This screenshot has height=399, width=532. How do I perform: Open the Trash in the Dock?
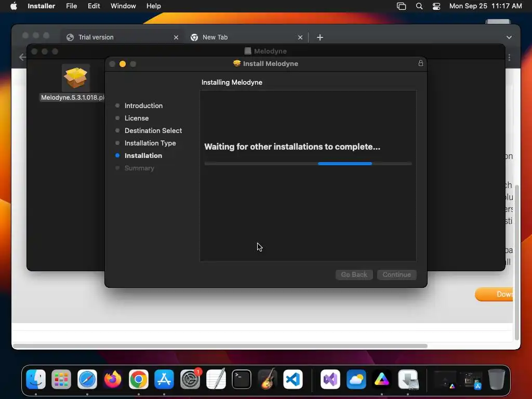(496, 379)
